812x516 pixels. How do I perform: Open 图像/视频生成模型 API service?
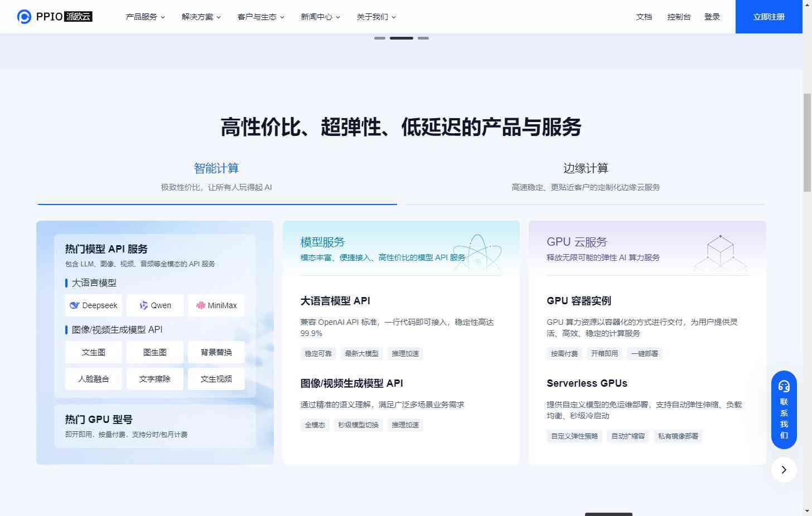coord(351,383)
